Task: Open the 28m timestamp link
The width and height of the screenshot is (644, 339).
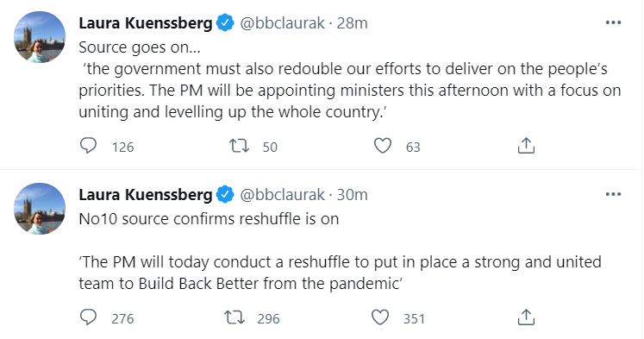Action: point(352,23)
